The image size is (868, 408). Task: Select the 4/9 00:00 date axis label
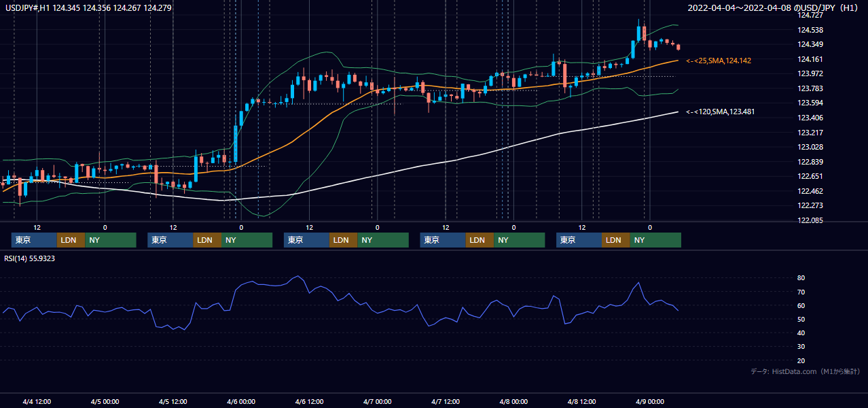point(649,401)
